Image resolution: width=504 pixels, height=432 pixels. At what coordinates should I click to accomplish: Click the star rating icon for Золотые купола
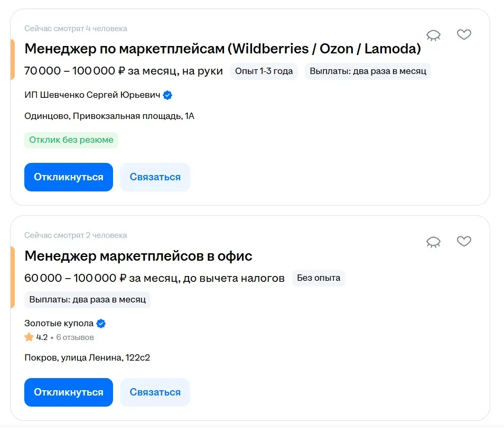tap(29, 337)
